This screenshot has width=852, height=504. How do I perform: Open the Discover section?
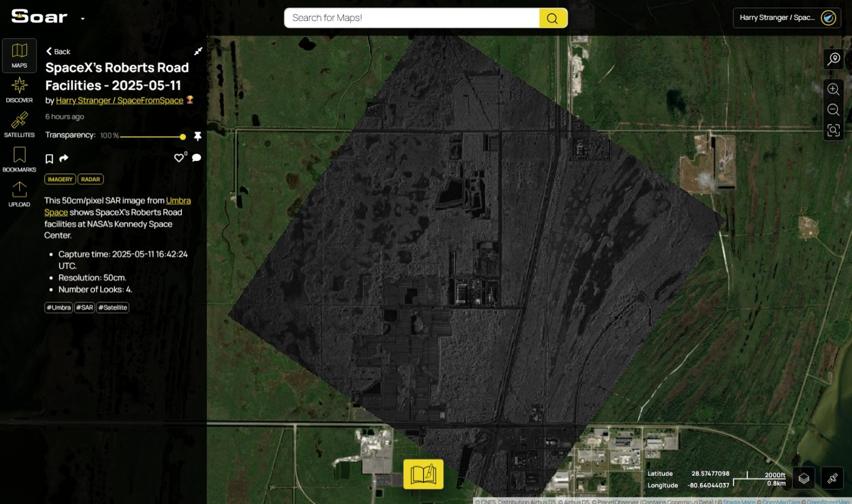[x=19, y=90]
